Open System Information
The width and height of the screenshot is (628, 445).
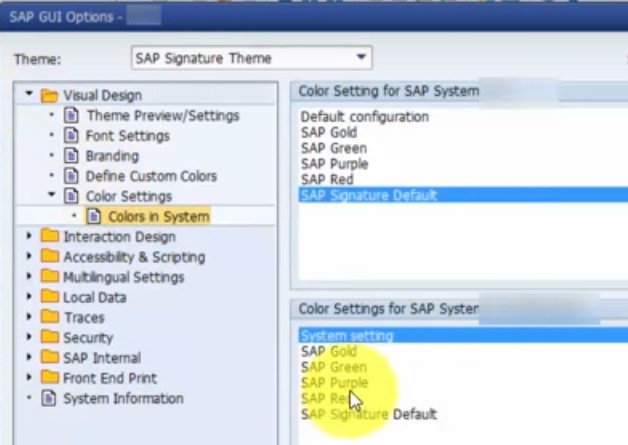[123, 399]
